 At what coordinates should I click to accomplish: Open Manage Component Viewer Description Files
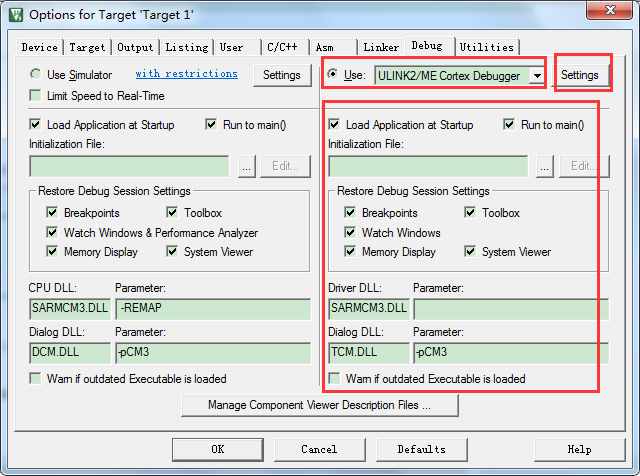pos(320,405)
